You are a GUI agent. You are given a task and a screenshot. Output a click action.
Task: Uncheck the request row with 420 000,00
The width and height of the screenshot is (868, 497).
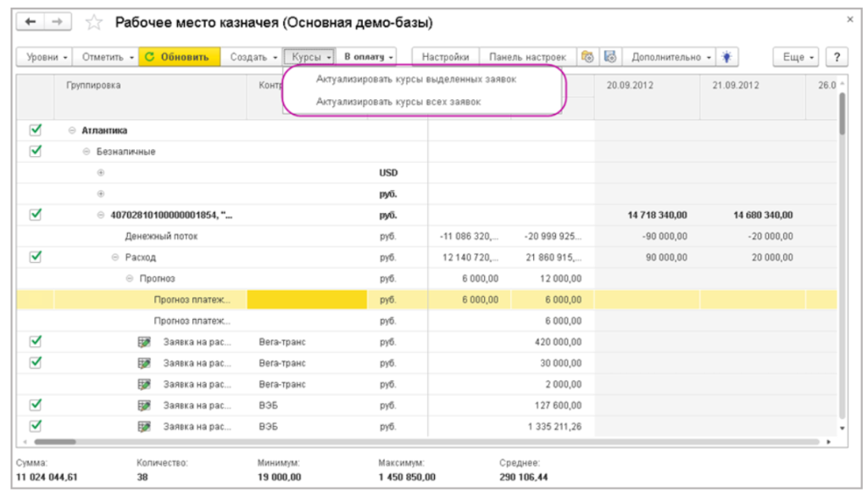click(36, 341)
